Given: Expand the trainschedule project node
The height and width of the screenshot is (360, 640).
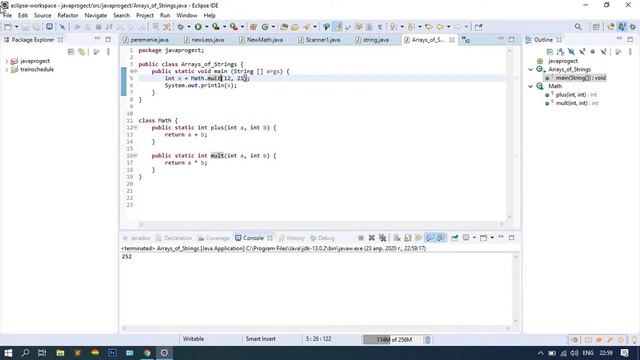Looking at the screenshot, I should click(x=6, y=70).
